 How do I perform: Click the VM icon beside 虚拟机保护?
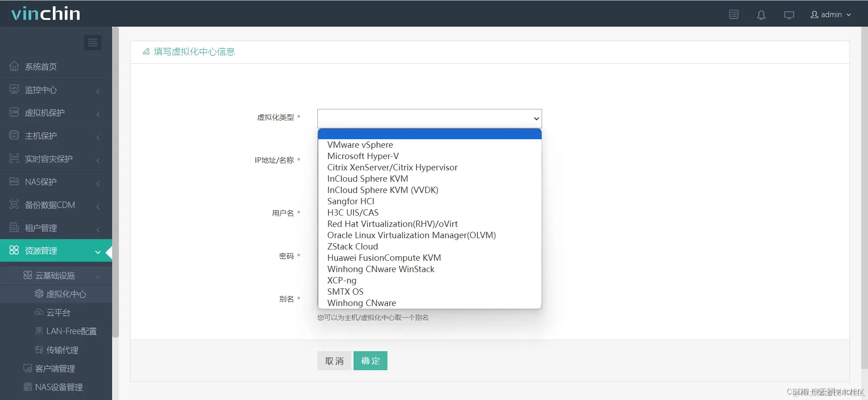click(14, 113)
